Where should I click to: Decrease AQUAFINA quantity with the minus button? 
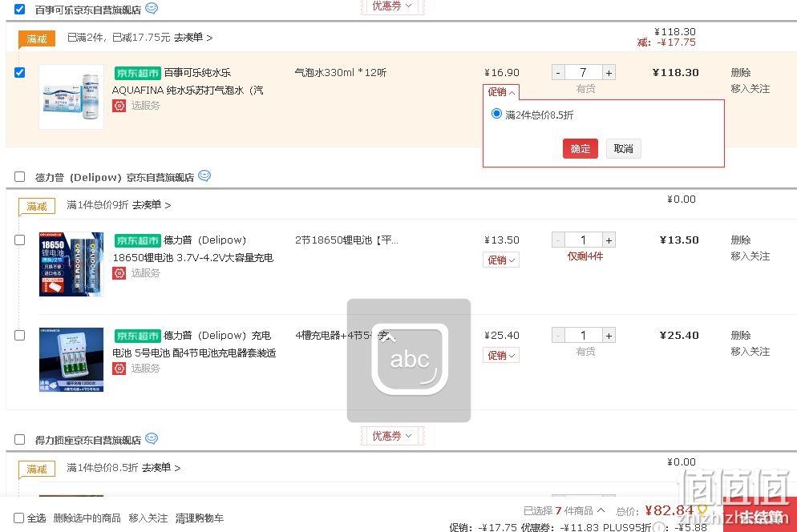[x=558, y=73]
